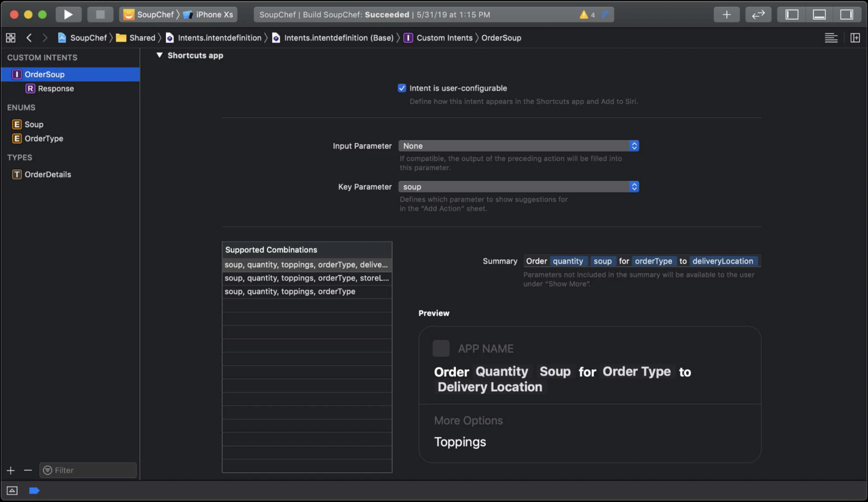Open the project navigator grid icon
Viewport: 868px width, 502px height.
tap(11, 38)
